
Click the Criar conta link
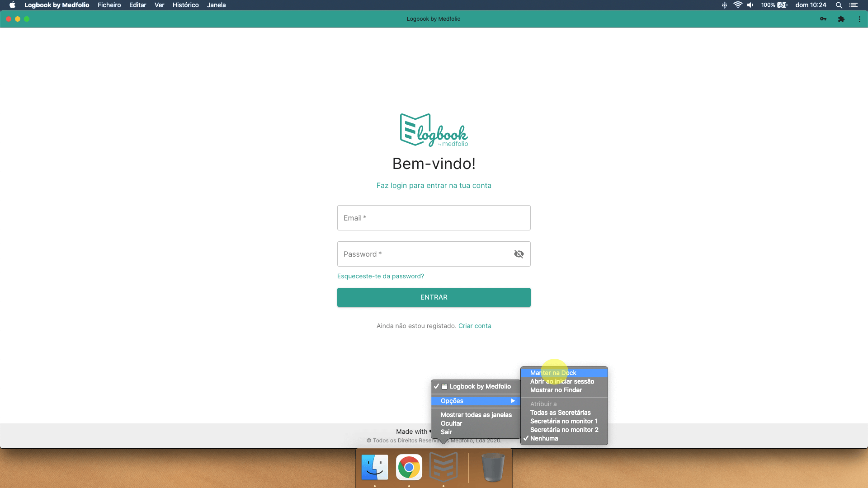coord(475,326)
